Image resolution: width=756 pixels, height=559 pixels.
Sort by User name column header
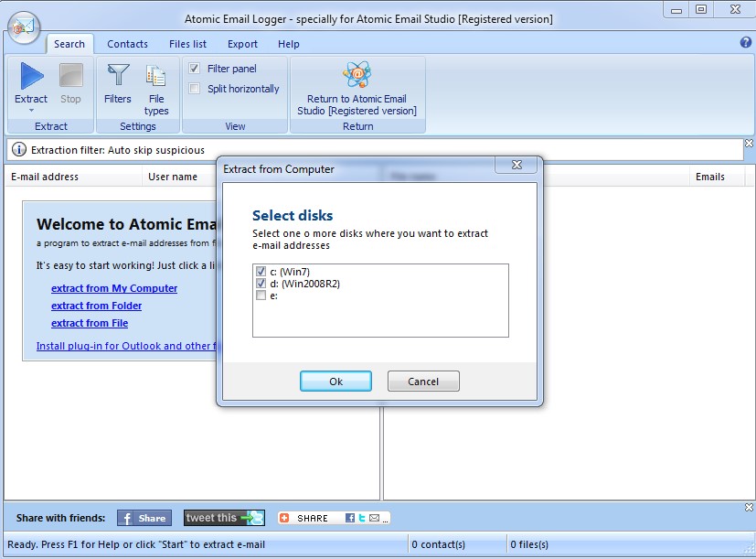click(179, 177)
